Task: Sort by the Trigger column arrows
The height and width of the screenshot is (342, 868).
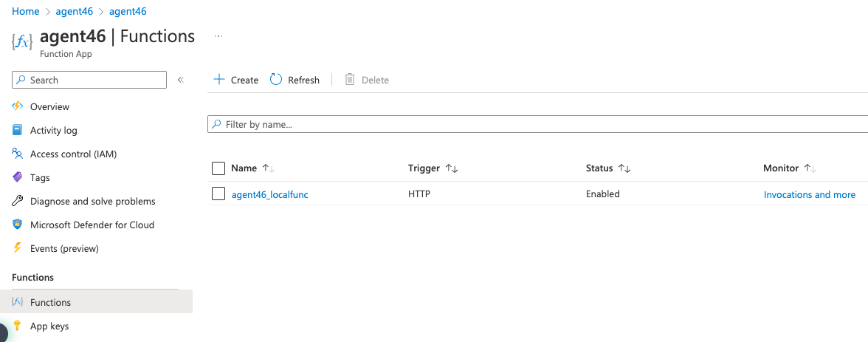Action: tap(452, 168)
